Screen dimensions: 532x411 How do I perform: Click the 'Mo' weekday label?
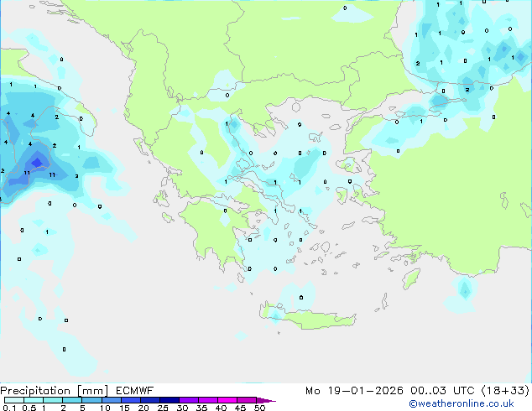point(312,391)
